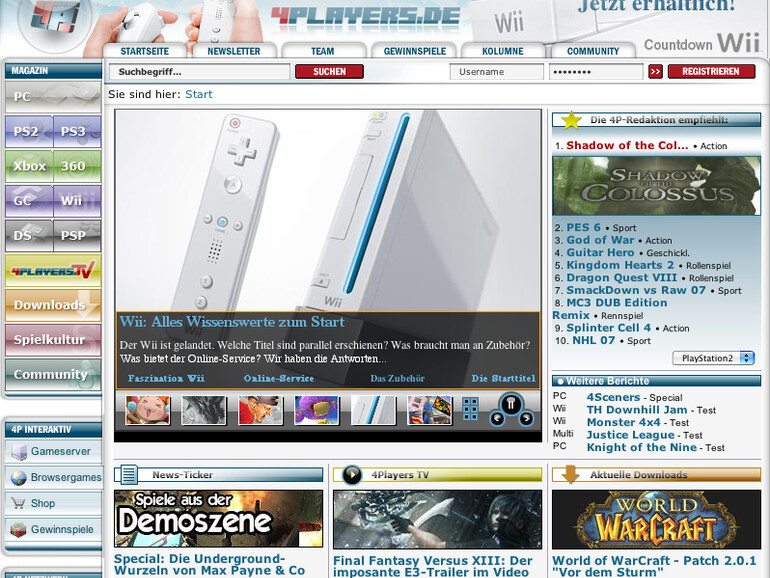Open God of War recommendation link
This screenshot has height=578, width=770.
(600, 240)
